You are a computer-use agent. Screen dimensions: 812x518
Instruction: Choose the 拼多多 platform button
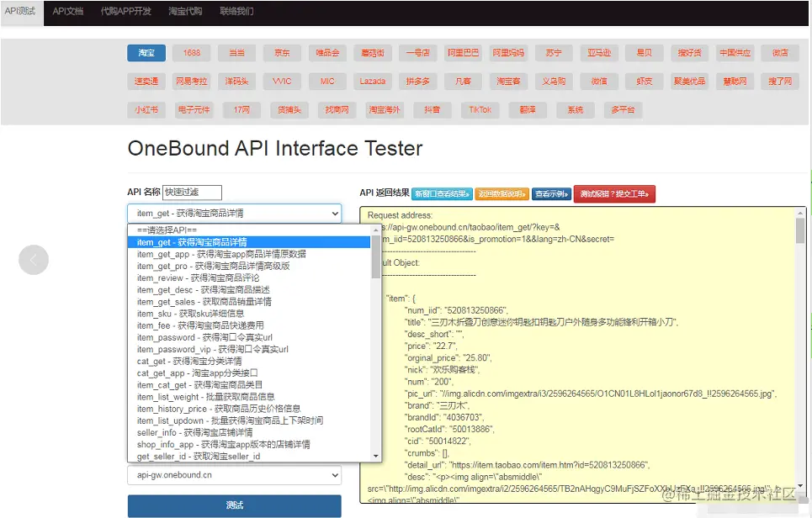[x=418, y=82]
